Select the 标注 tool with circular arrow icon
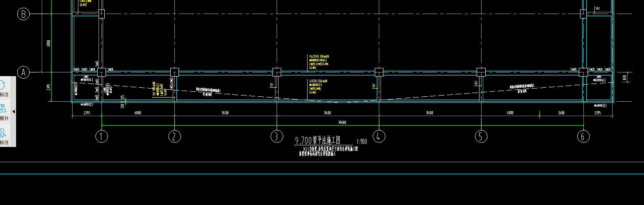The width and height of the screenshot is (644, 205). [x=4, y=89]
